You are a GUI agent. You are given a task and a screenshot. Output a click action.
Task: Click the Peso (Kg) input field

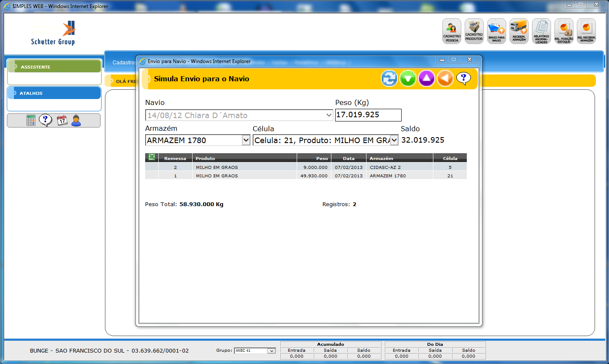pos(368,115)
